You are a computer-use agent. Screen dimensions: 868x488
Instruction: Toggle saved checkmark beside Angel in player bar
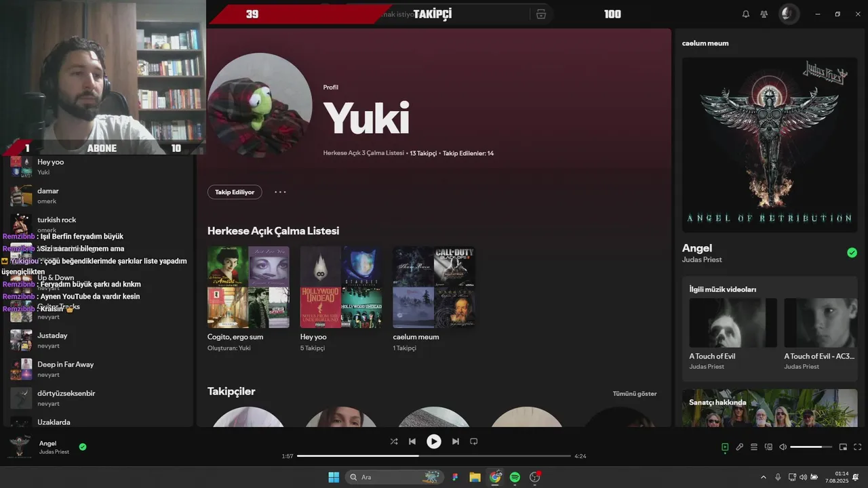83,447
